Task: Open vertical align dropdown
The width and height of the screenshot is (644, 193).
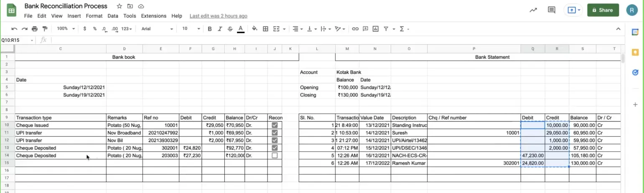Action: coord(312,29)
